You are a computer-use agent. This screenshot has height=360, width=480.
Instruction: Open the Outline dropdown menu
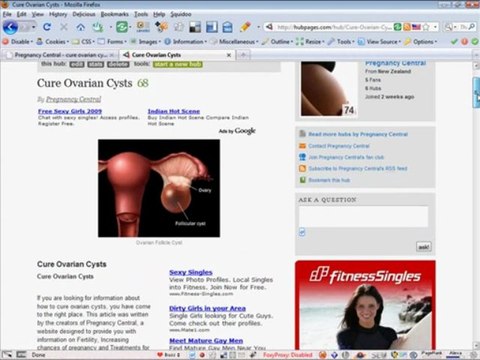pyautogui.click(x=277, y=42)
